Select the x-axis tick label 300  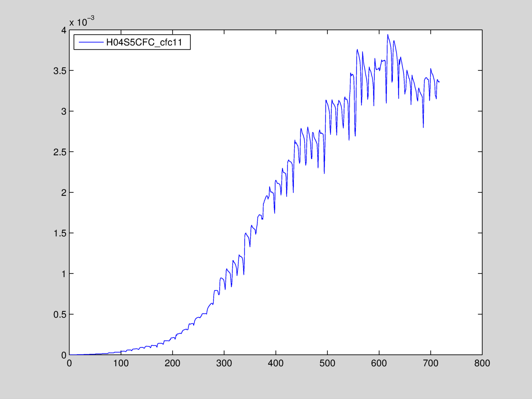click(224, 363)
